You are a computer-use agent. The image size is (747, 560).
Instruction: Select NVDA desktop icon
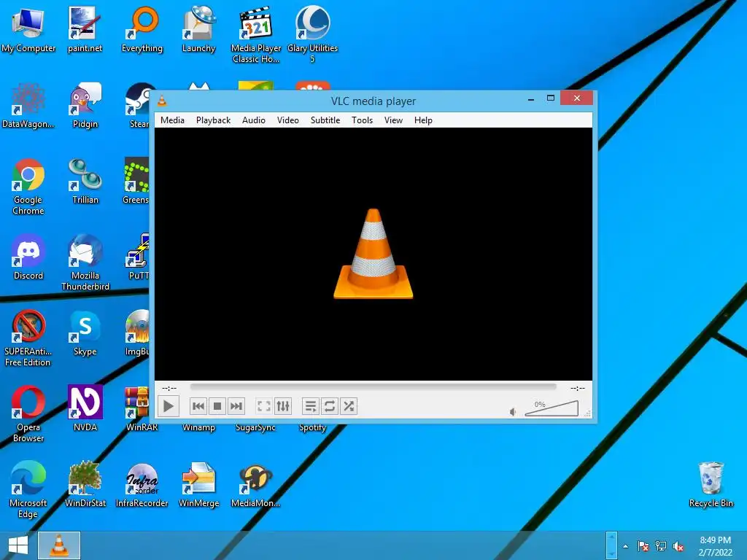tap(85, 408)
